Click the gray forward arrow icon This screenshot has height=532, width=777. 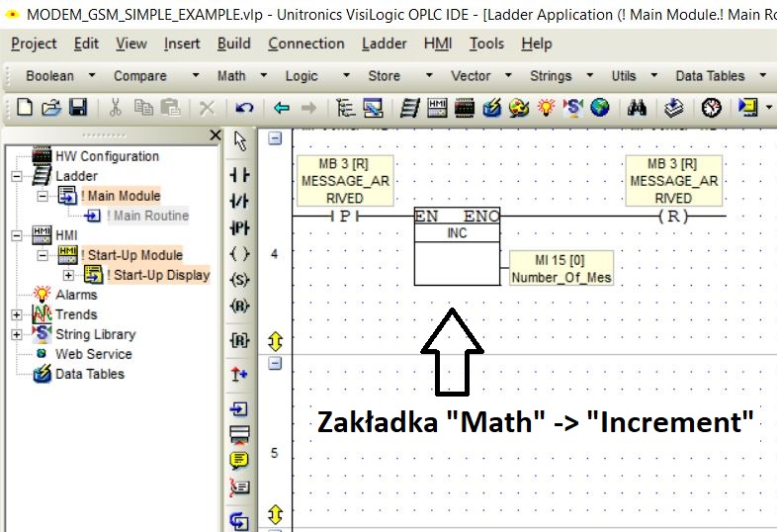tap(308, 107)
